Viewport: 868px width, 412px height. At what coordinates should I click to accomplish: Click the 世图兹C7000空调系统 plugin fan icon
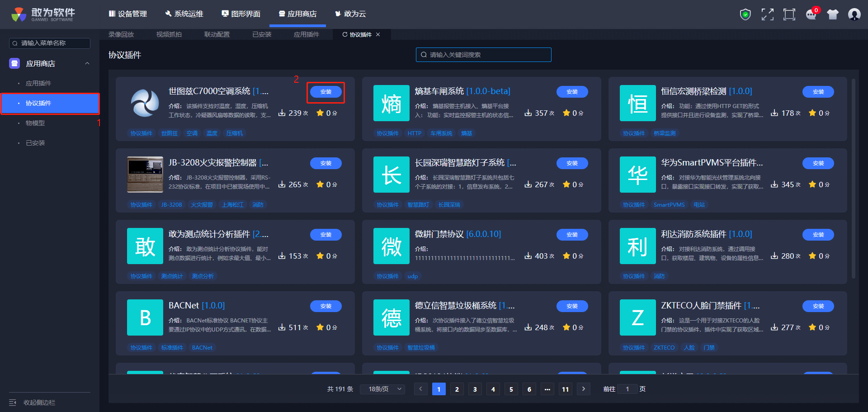[x=145, y=103]
